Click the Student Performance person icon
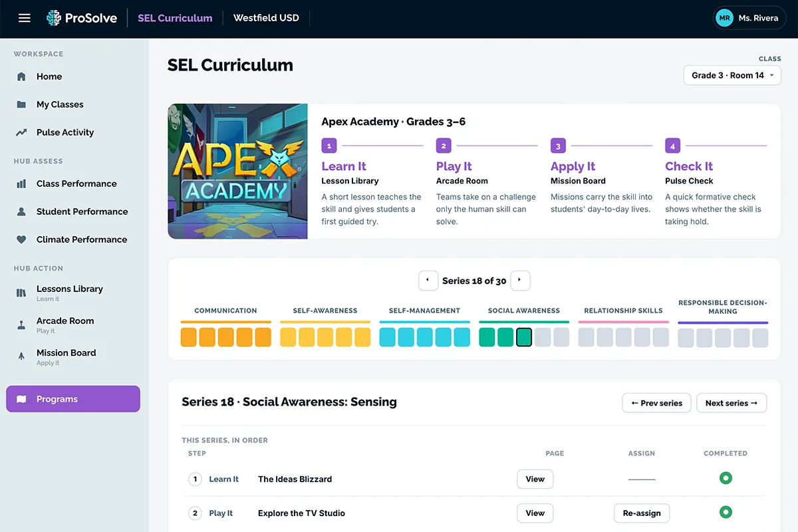Screen dimensions: 798x532 [x=21, y=211]
